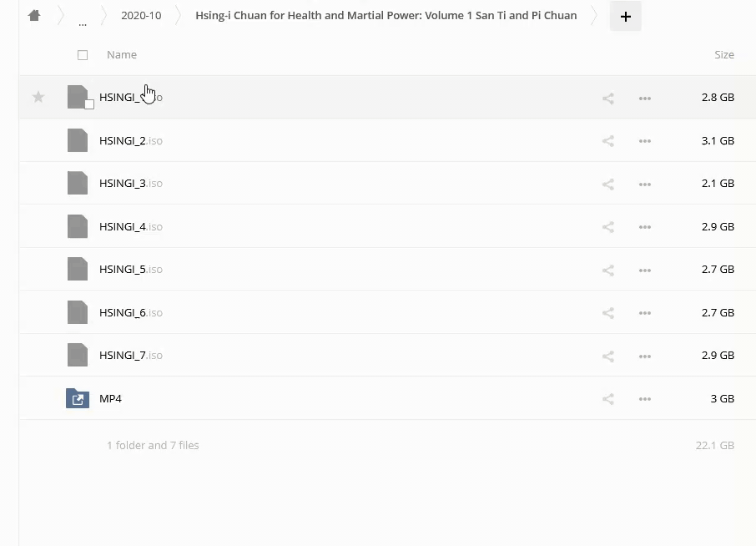
Task: Sort files by Size column
Action: (x=723, y=55)
